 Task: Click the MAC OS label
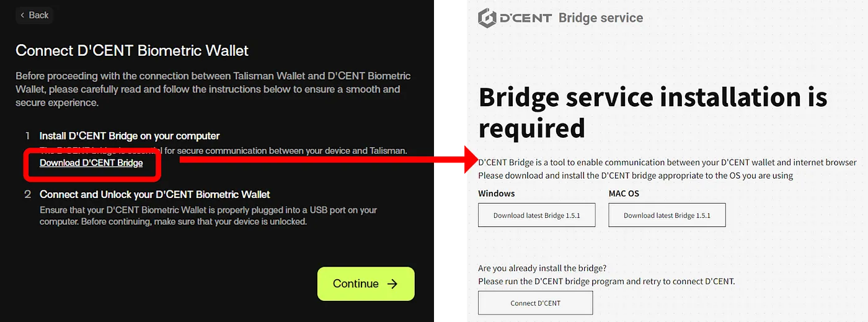coord(624,194)
